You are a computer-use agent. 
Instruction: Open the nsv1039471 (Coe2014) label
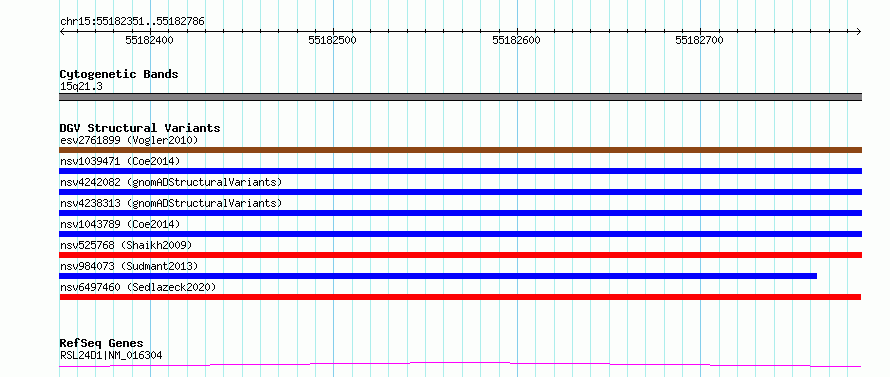click(120, 161)
